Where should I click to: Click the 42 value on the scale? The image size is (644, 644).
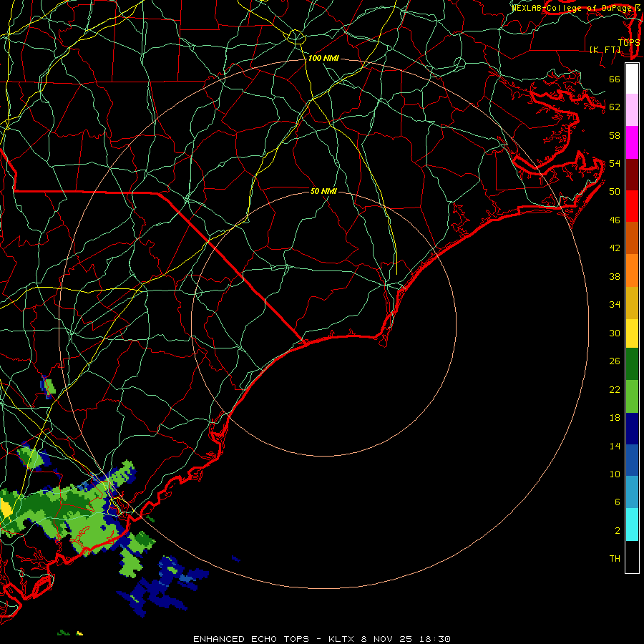(x=615, y=248)
